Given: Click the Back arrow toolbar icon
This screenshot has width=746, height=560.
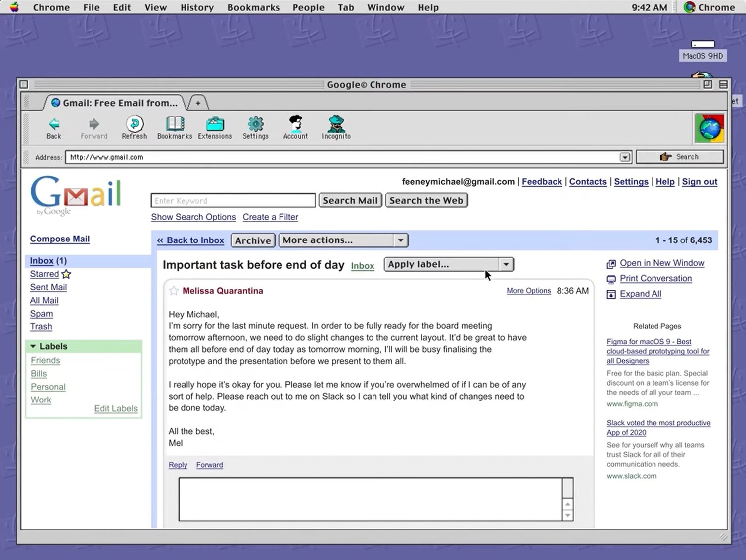Looking at the screenshot, I should click(54, 124).
